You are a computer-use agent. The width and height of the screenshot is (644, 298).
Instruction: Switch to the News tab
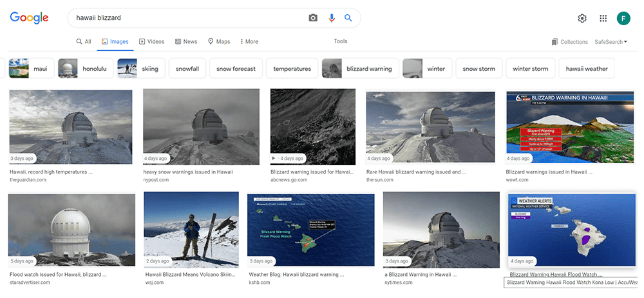(186, 42)
